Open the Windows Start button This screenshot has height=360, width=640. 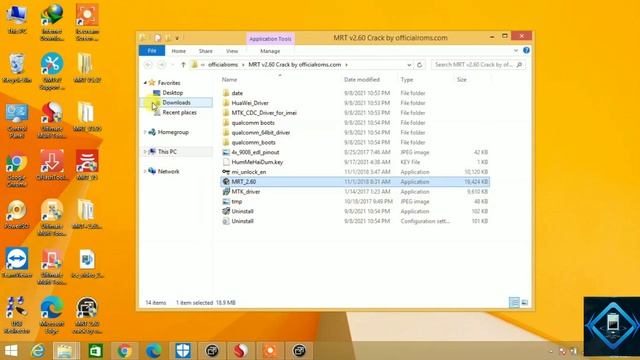11,351
